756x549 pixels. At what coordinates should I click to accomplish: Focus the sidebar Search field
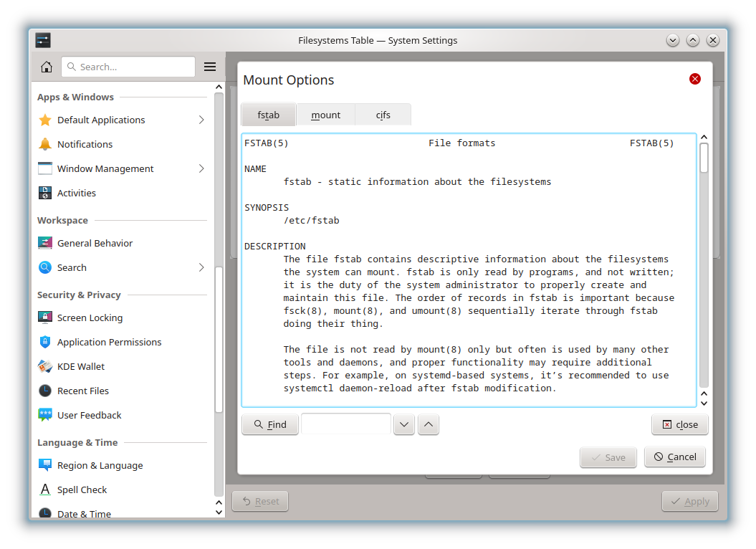pos(128,67)
